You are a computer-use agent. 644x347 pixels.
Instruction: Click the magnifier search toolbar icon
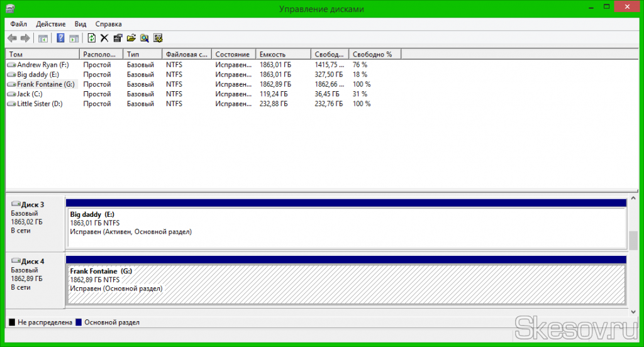[x=144, y=38]
